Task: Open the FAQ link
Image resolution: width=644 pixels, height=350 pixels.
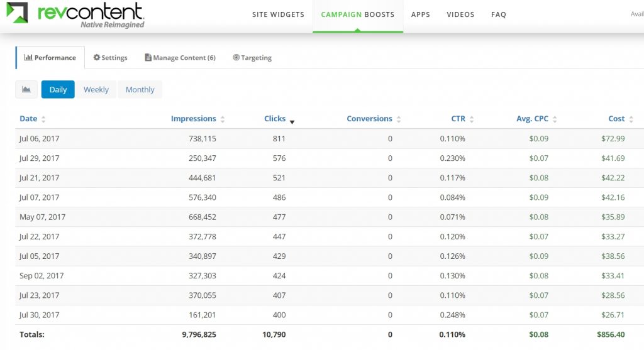Action: coord(499,14)
